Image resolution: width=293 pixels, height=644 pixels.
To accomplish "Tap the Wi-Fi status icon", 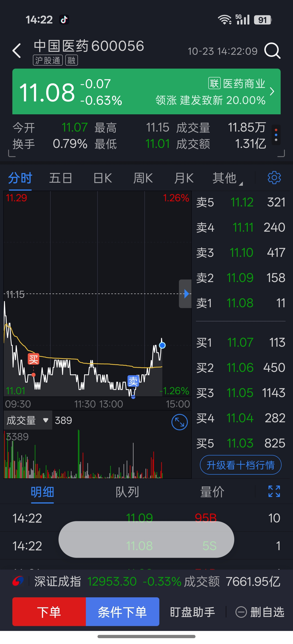I will [x=224, y=20].
